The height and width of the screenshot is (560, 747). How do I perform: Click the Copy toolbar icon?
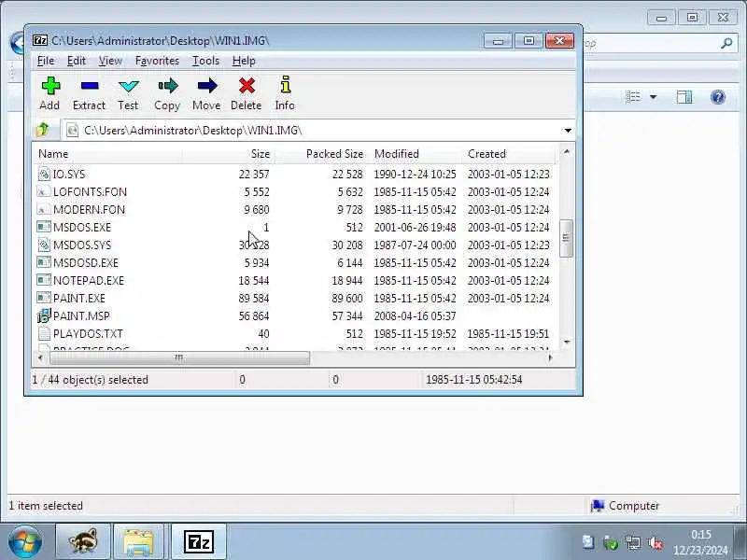click(x=167, y=86)
